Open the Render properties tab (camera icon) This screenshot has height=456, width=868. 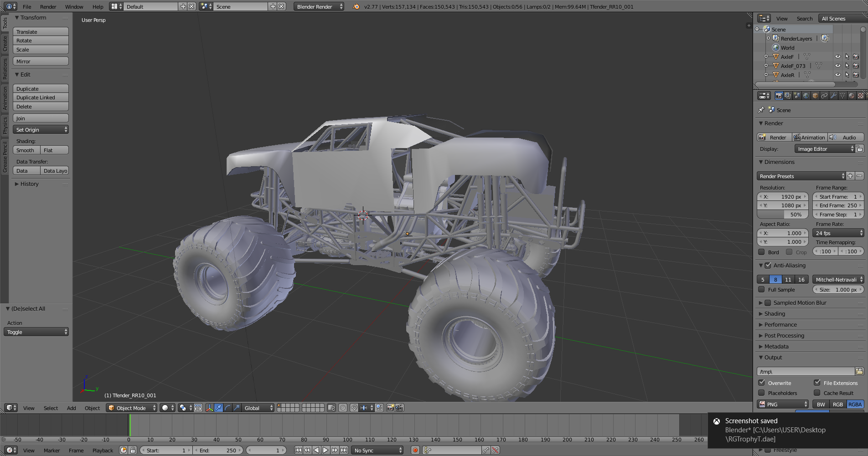coord(779,96)
